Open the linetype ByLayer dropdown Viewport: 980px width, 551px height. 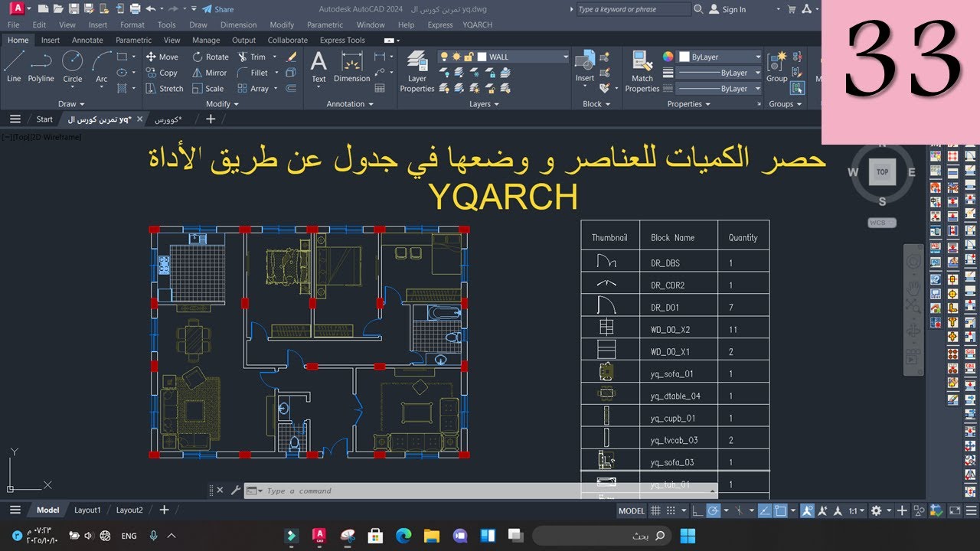click(758, 89)
